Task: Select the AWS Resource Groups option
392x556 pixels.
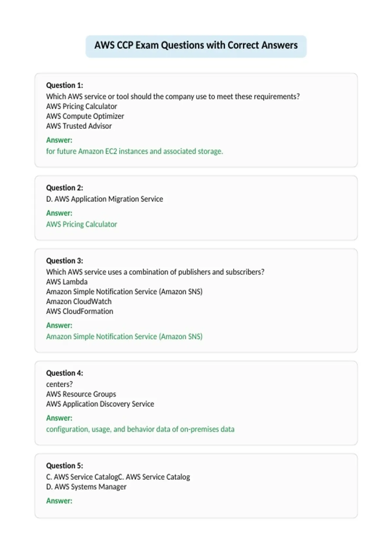Action: [x=81, y=394]
